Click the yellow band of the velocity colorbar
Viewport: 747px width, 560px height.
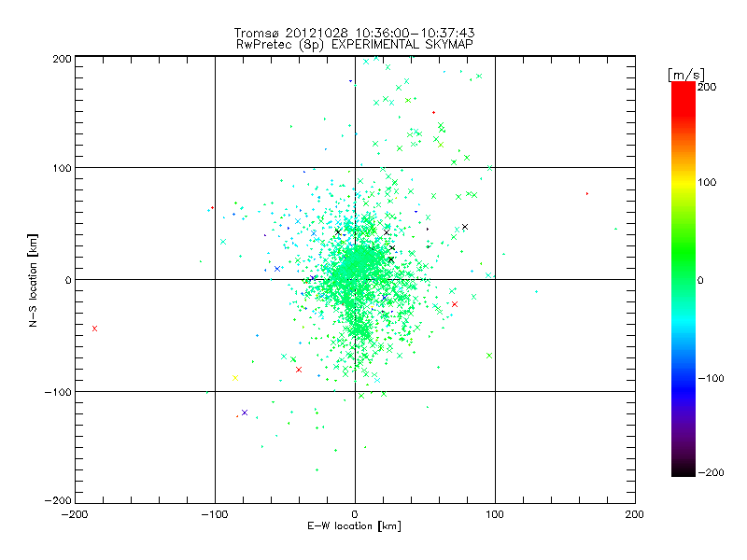pos(684,182)
